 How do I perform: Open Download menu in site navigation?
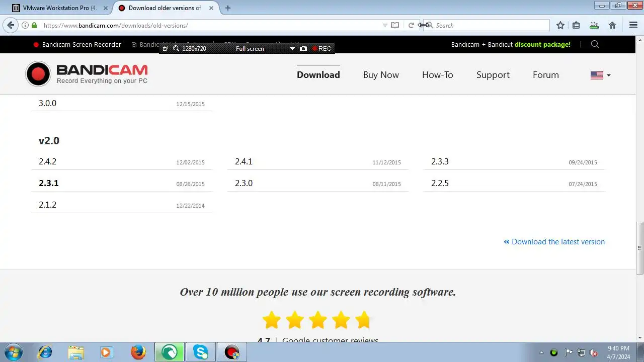tap(318, 74)
